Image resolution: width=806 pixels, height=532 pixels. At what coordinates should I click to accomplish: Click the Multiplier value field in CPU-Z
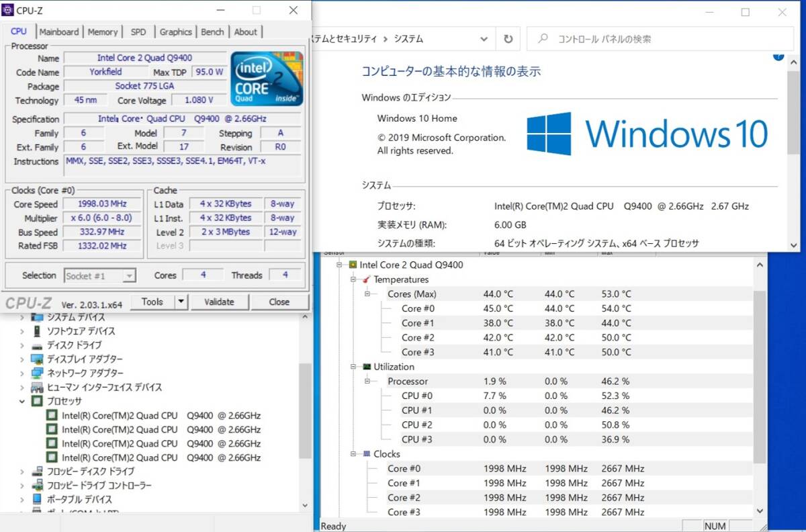pyautogui.click(x=102, y=218)
